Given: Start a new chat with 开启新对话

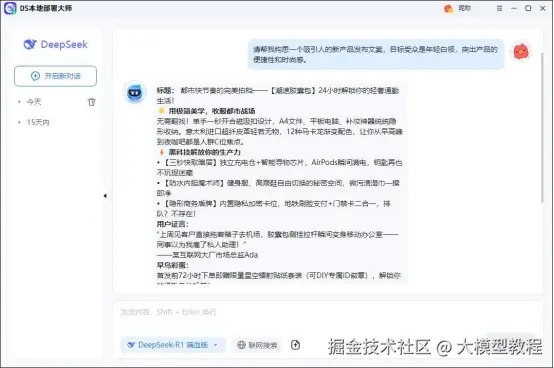Looking at the screenshot, I should 55,76.
